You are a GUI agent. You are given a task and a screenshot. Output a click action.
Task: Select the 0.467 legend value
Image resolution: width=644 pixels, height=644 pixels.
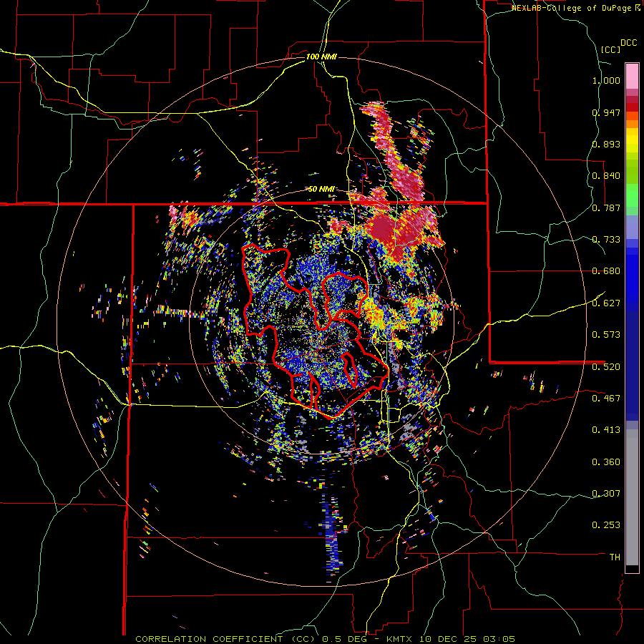tap(606, 398)
